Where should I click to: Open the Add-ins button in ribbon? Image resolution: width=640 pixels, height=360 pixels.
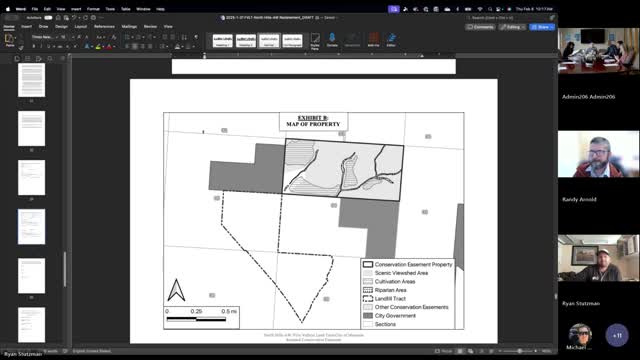373,40
